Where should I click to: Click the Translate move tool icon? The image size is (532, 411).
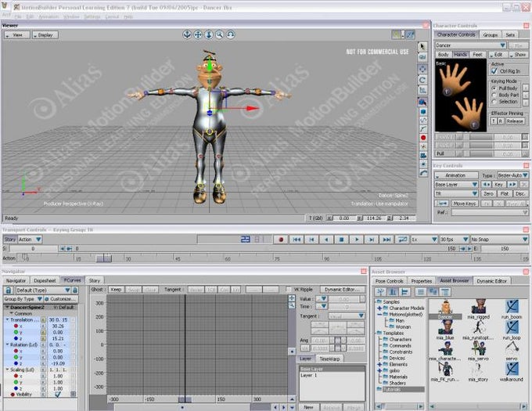tap(422, 69)
